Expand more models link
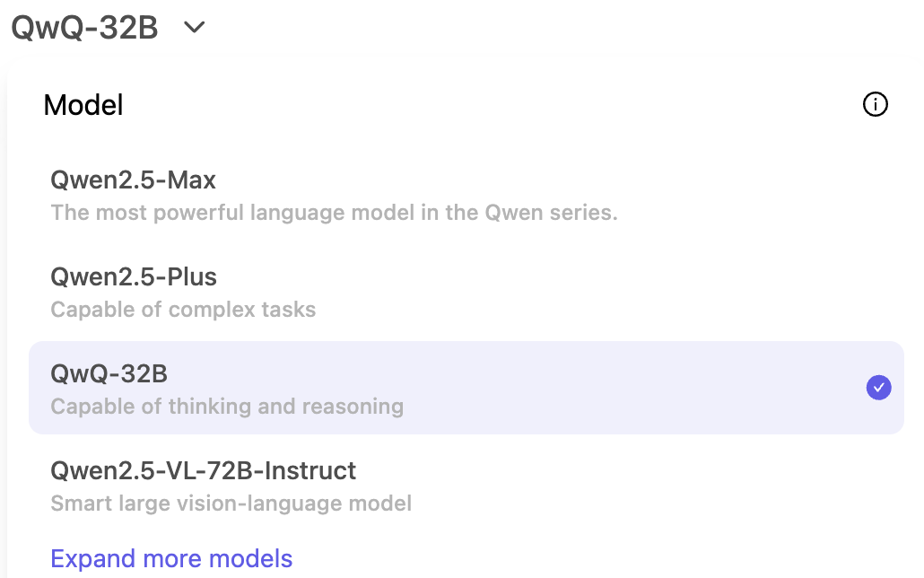The width and height of the screenshot is (924, 578). coord(171,558)
